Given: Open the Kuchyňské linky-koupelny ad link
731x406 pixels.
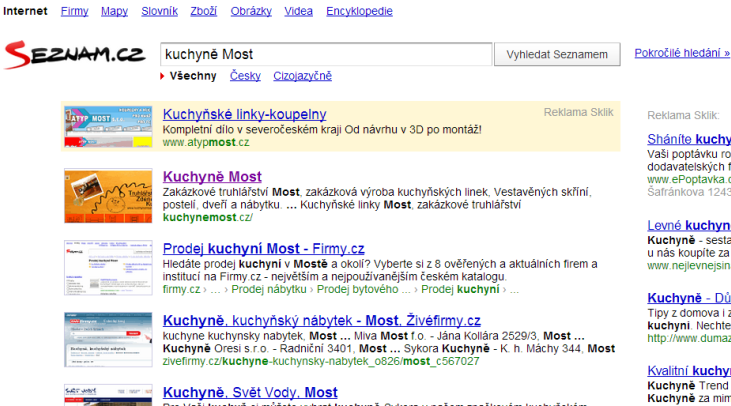Looking at the screenshot, I should click(245, 114).
